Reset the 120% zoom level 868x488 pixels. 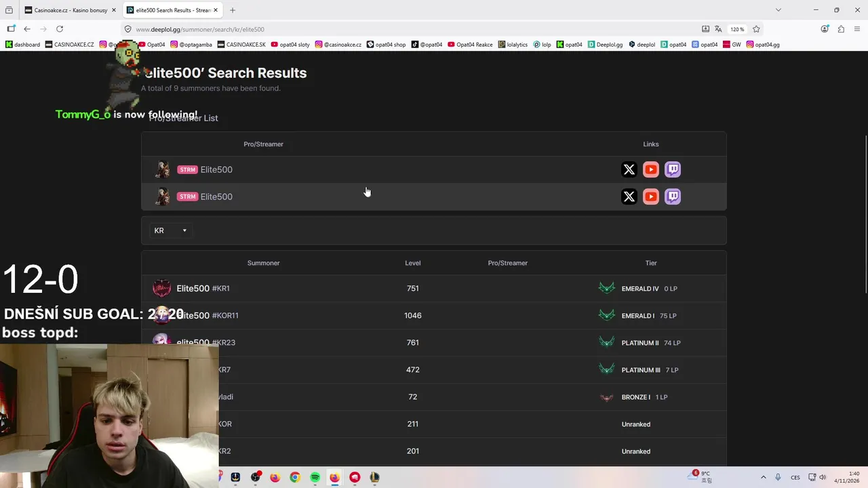(x=737, y=29)
